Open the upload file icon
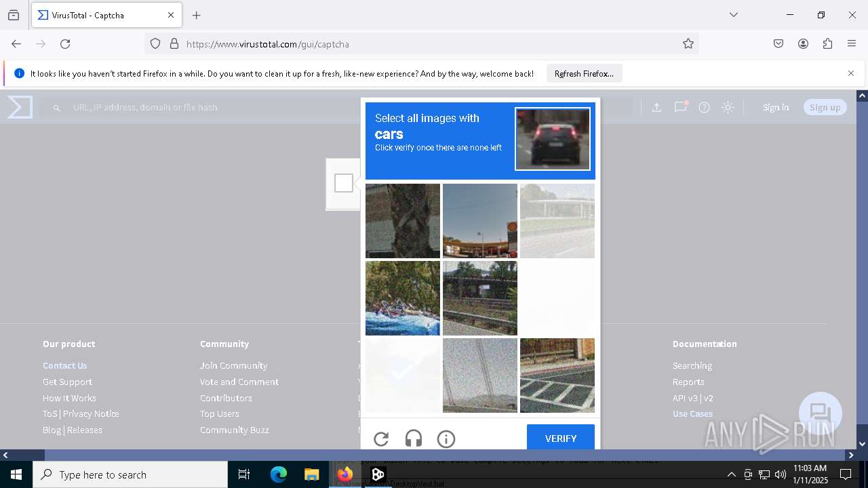Screen dimensions: 868x488 pos(656,107)
